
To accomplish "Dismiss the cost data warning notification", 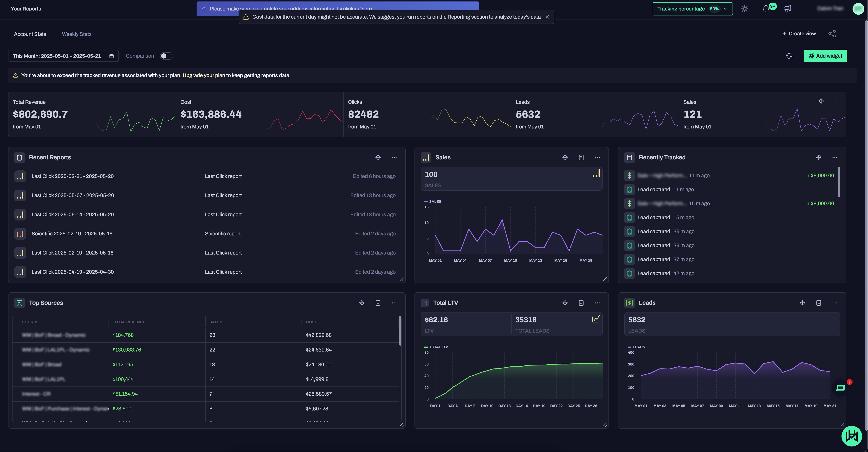I will (547, 17).
